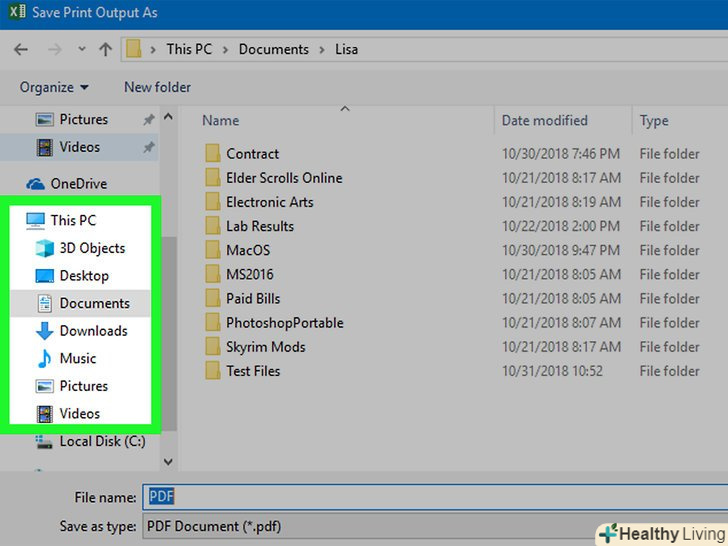
Task: Go up one folder level
Action: tap(105, 49)
